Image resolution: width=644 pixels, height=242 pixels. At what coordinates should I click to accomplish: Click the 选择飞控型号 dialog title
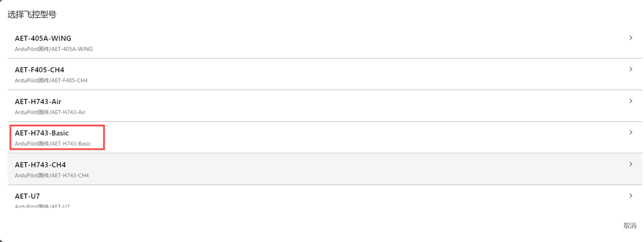(32, 14)
